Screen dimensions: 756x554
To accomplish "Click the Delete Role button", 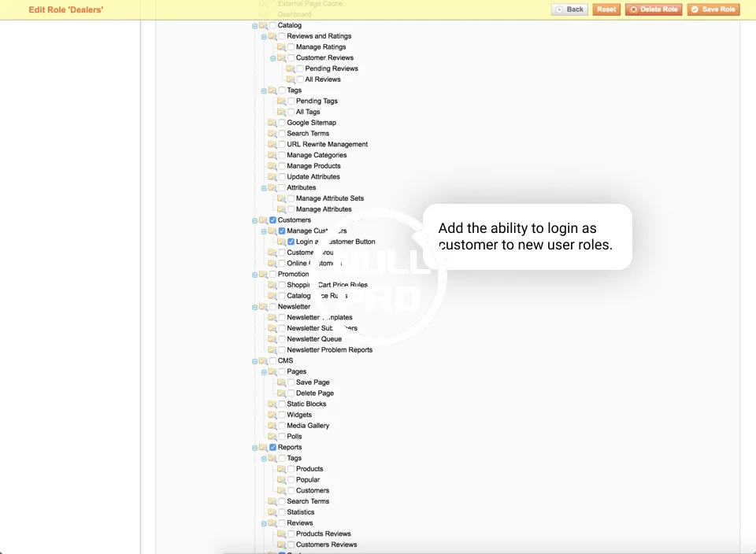I will coord(654,9).
